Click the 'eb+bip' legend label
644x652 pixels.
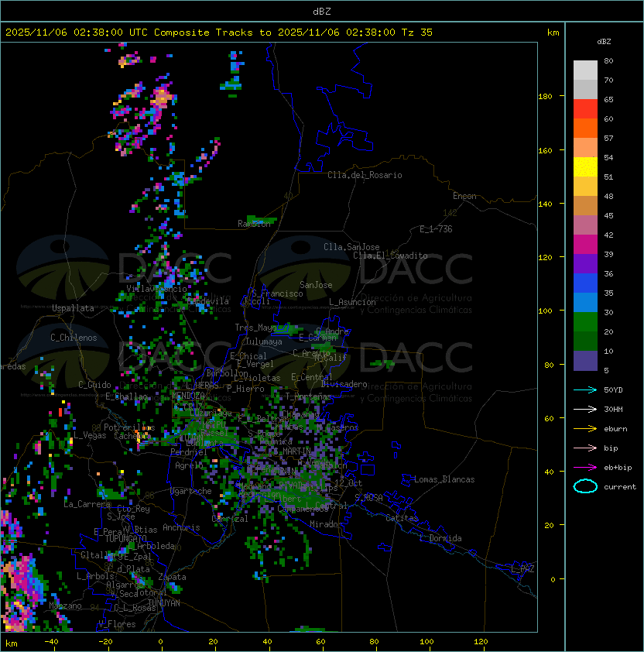618,468
